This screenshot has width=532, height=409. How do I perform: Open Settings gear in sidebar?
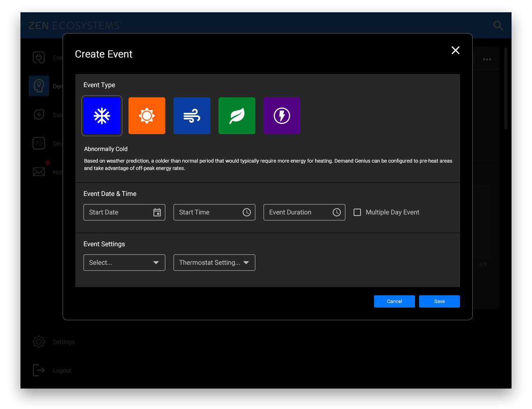click(39, 342)
